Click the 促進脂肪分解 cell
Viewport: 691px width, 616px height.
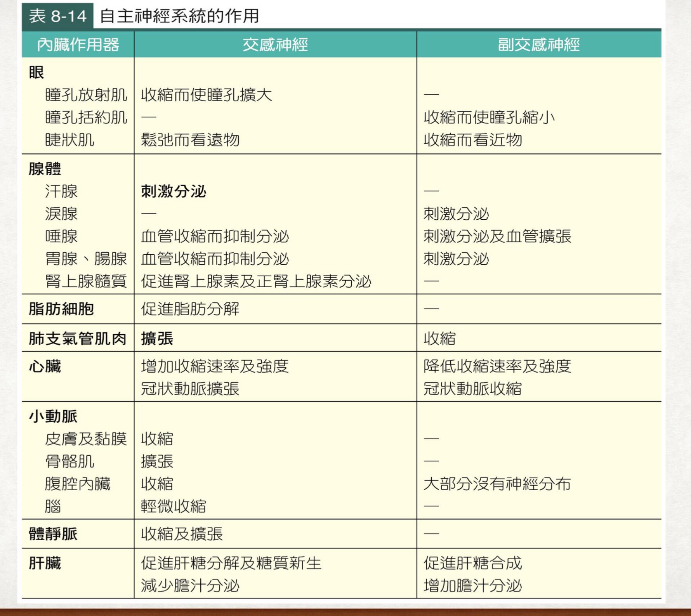point(190,309)
